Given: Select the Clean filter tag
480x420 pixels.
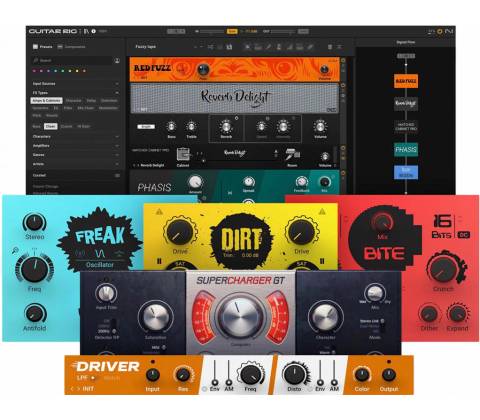Looking at the screenshot, I should (x=51, y=126).
